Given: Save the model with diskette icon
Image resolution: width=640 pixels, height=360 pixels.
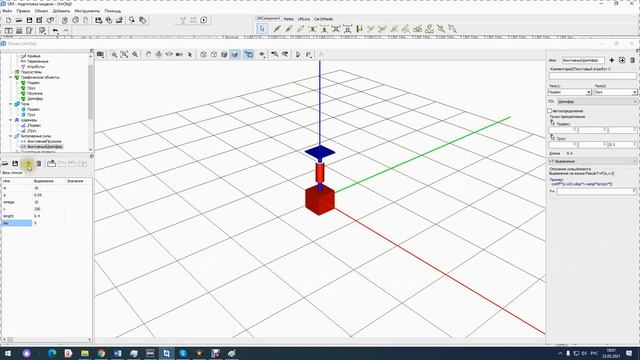Looking at the screenshot, I should tap(29, 20).
